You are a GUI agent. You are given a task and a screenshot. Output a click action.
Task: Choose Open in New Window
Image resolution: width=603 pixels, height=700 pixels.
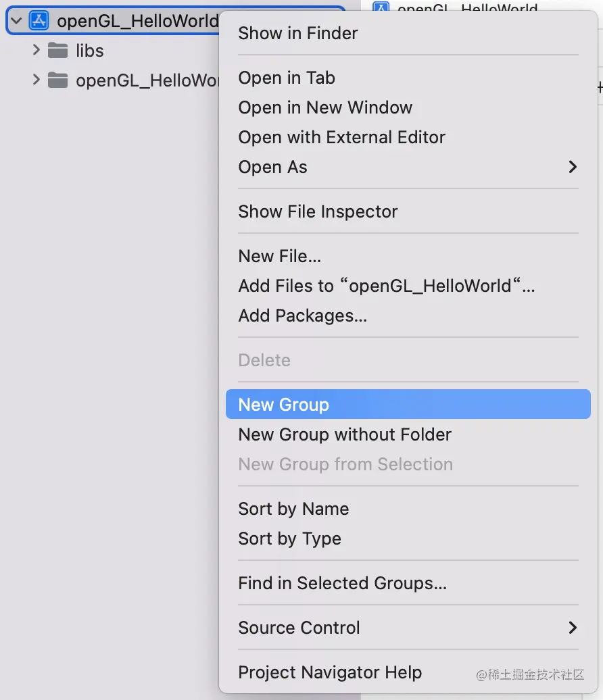(x=408, y=107)
